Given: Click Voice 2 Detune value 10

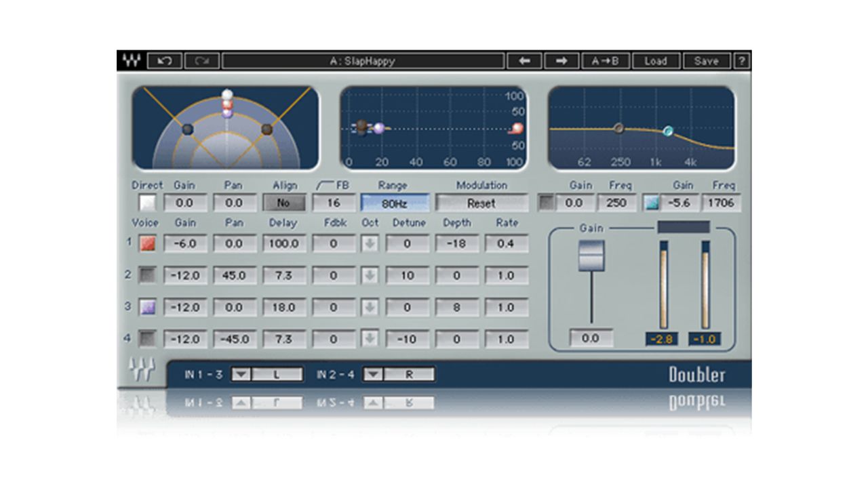Looking at the screenshot, I should (x=408, y=275).
